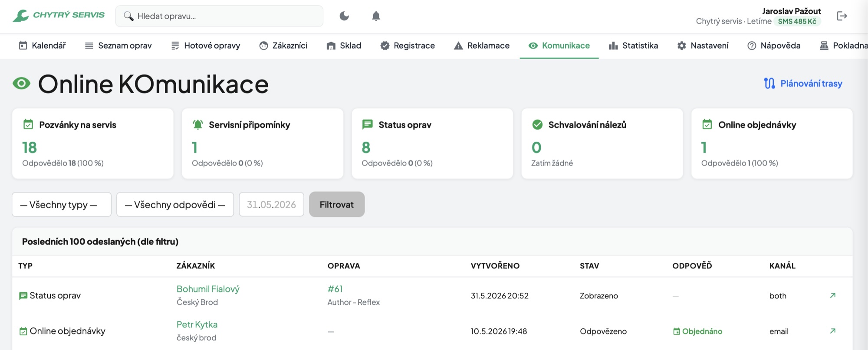Open detail arrow for Status oprav row
This screenshot has width=868, height=350.
832,295
